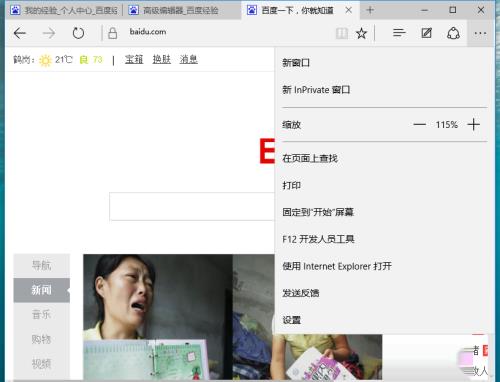Image resolution: width=500 pixels, height=382 pixels.
Task: Switch to the 我的经验 个人中心 tab
Action: click(x=63, y=10)
